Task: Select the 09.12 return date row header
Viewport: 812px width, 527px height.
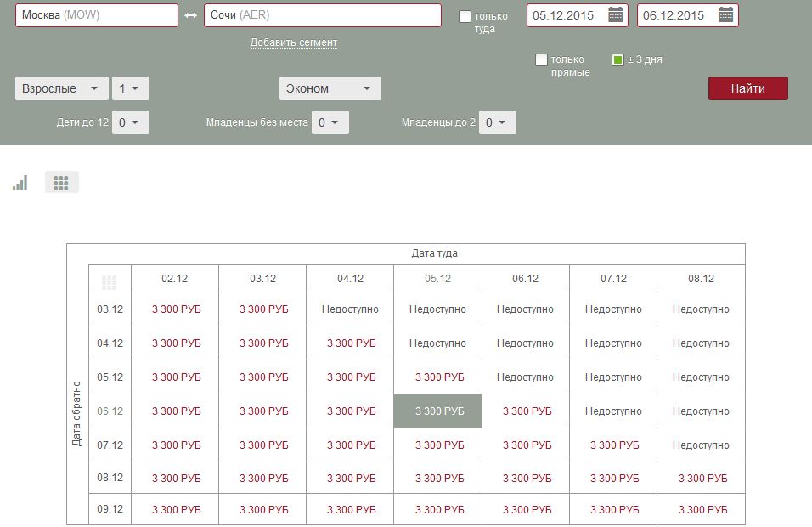Action: (x=110, y=510)
